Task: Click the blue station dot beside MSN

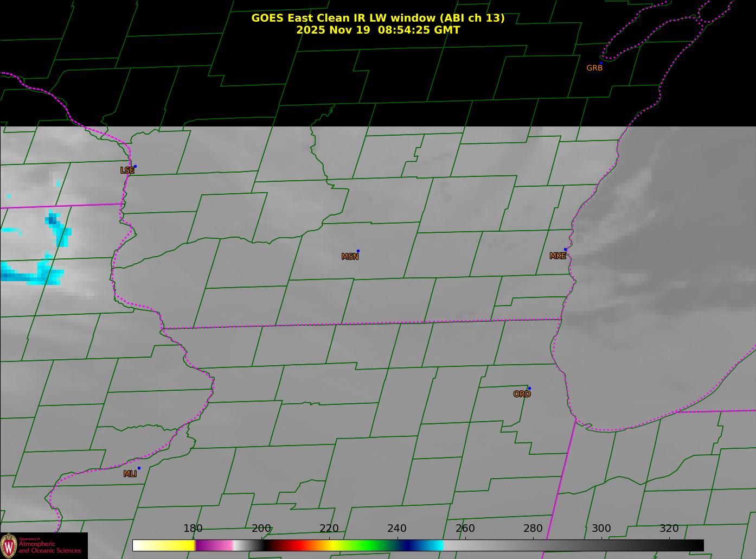Action: [x=358, y=251]
